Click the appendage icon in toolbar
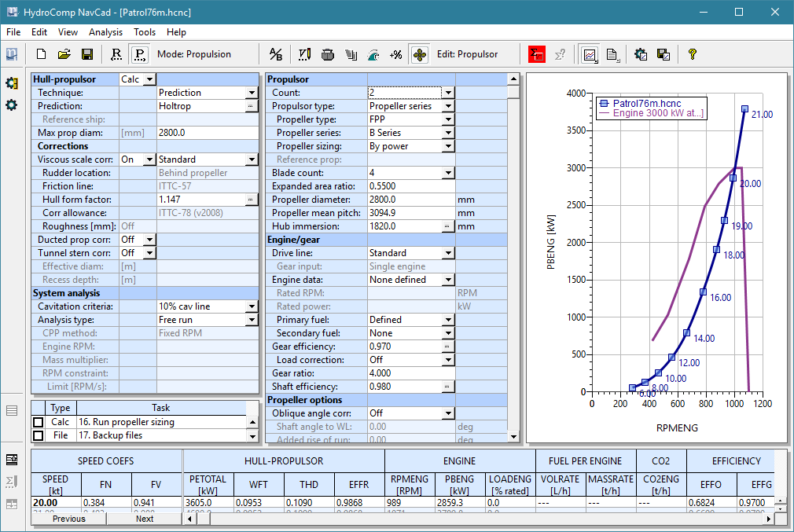 coord(351,54)
